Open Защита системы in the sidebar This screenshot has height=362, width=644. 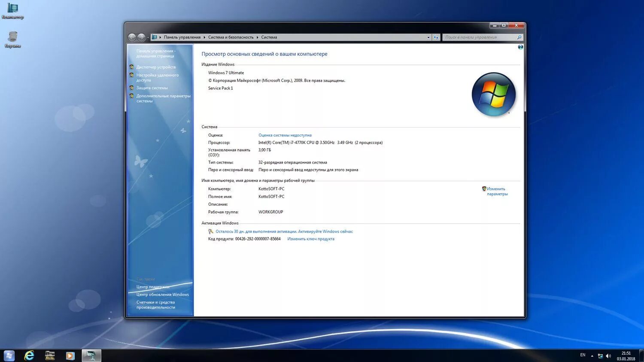pyautogui.click(x=152, y=88)
